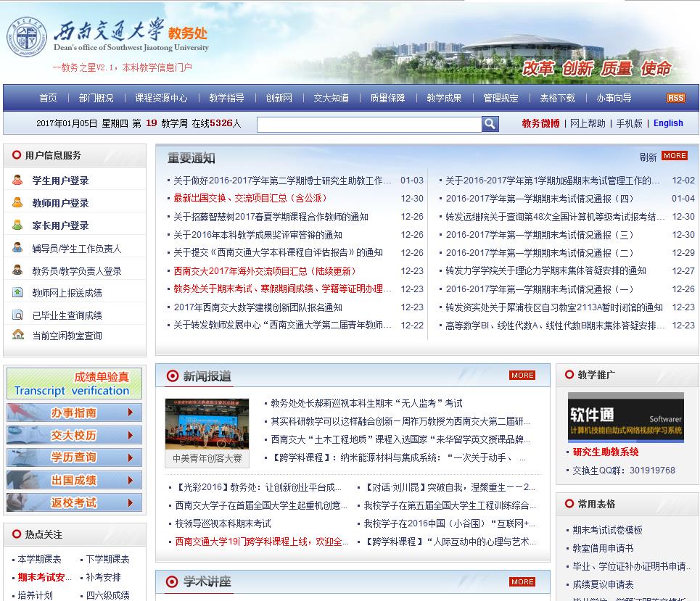Open notice 转发力学学院关于理论力学期末集体答疑安排的通知

tap(546, 270)
